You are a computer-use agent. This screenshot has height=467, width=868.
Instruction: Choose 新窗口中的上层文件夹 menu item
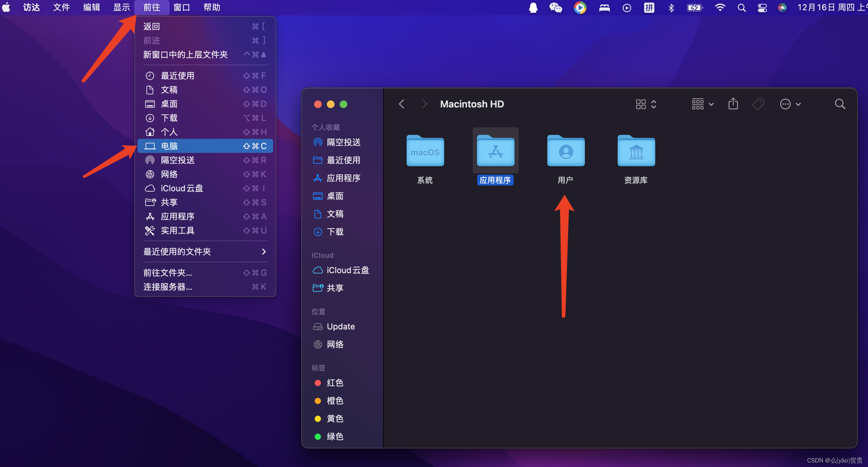tap(205, 55)
